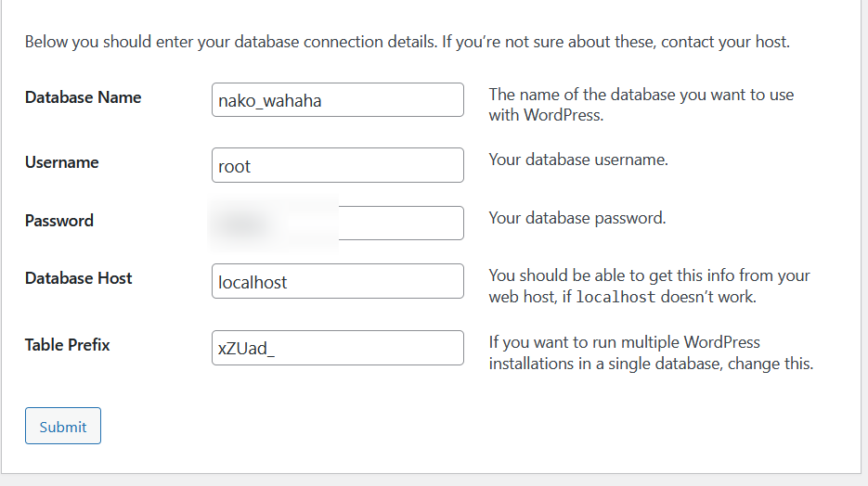The width and height of the screenshot is (868, 486).
Task: Click into the Password input field
Action: coord(399,224)
